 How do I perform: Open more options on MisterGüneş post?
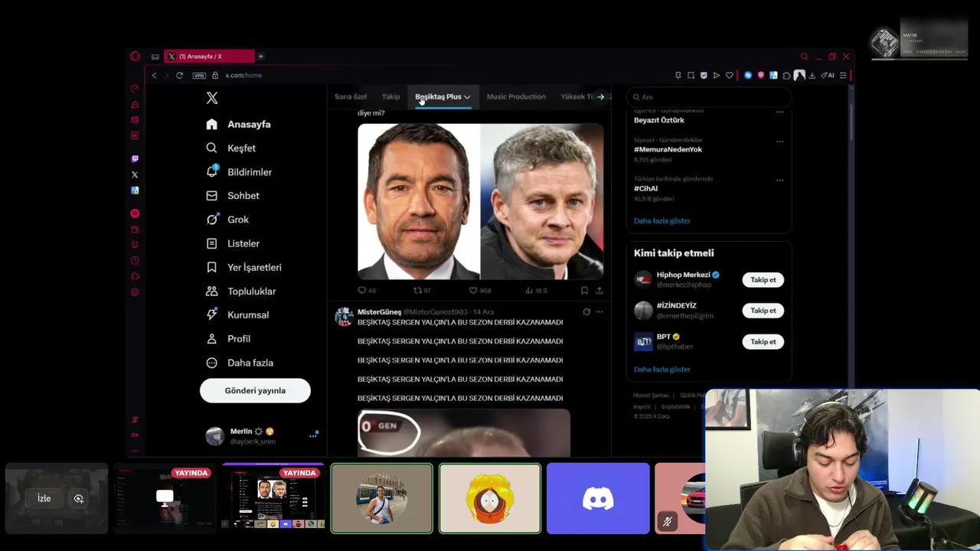pyautogui.click(x=599, y=311)
